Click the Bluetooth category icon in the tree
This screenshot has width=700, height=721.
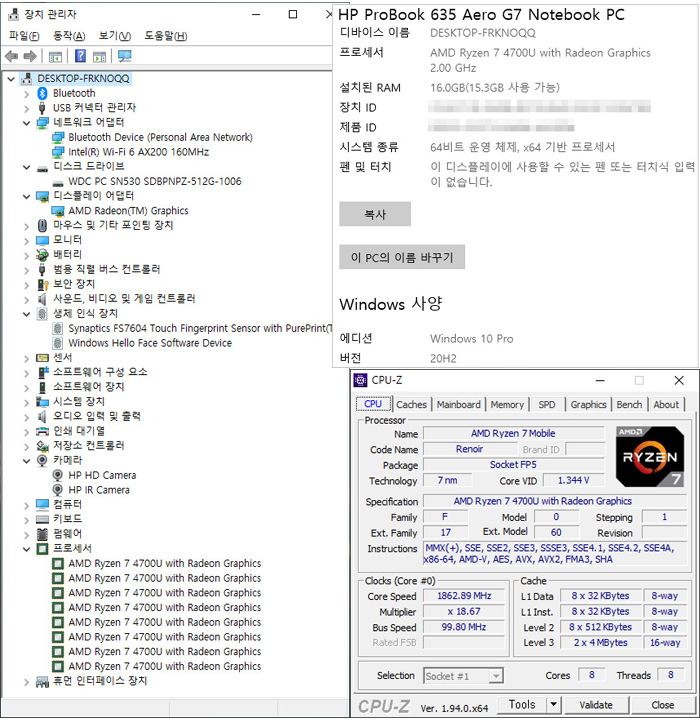42,93
